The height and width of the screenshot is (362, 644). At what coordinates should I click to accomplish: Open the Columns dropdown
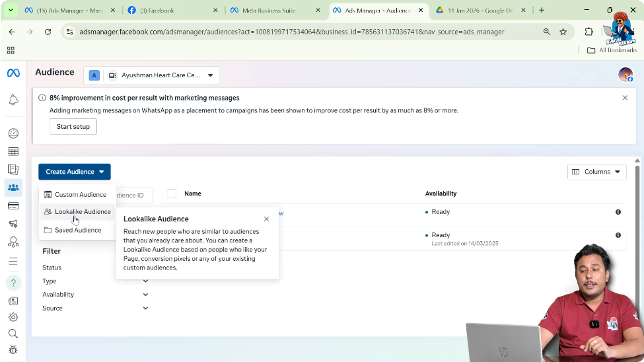coord(596,172)
